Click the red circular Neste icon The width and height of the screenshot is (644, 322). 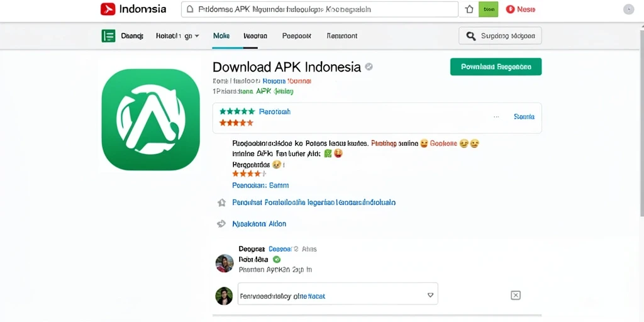click(x=510, y=9)
